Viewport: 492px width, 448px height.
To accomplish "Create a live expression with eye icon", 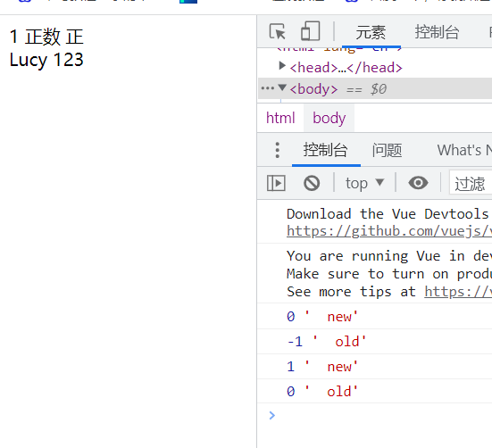I will click(418, 183).
